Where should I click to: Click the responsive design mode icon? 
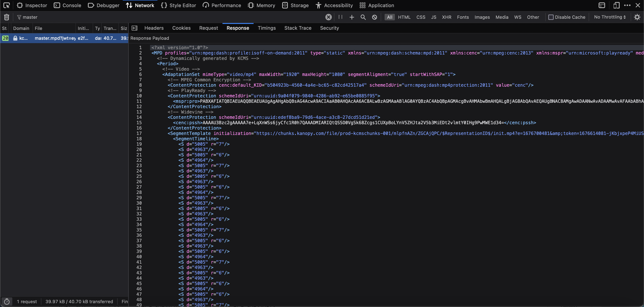tap(616, 5)
